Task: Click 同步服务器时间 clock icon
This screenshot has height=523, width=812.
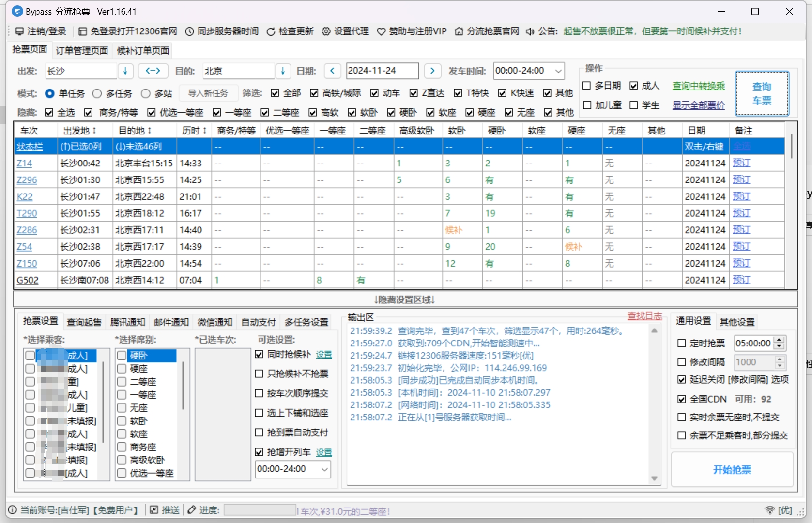Action: point(190,31)
